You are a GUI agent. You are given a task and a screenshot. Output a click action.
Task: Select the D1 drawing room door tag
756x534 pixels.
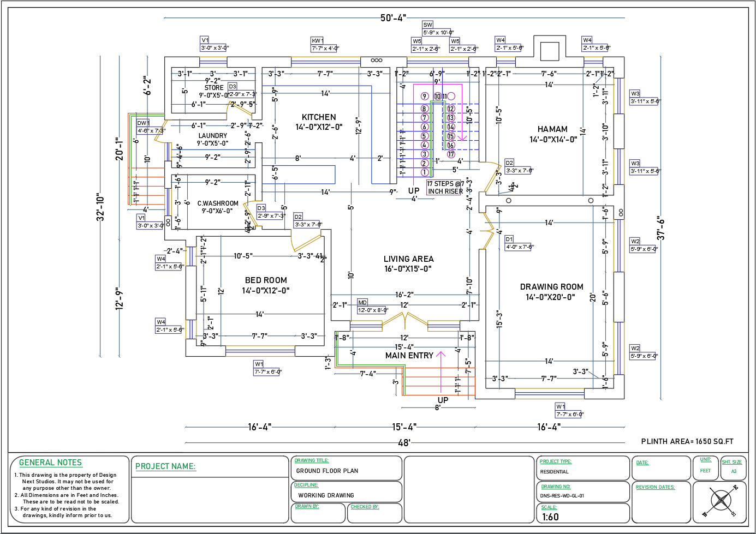(509, 239)
